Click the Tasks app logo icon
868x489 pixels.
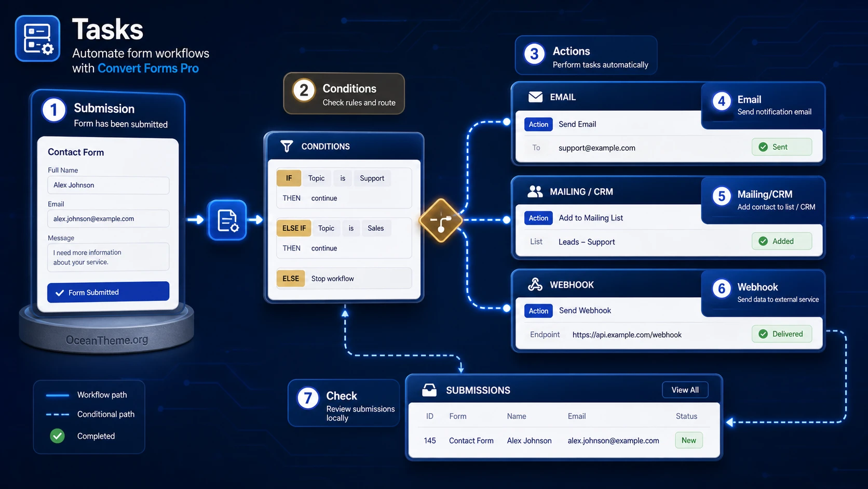click(x=38, y=38)
